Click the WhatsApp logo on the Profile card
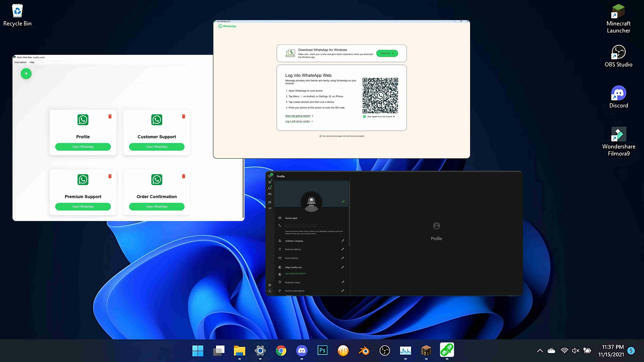Image resolution: width=644 pixels, height=362 pixels. pos(83,120)
